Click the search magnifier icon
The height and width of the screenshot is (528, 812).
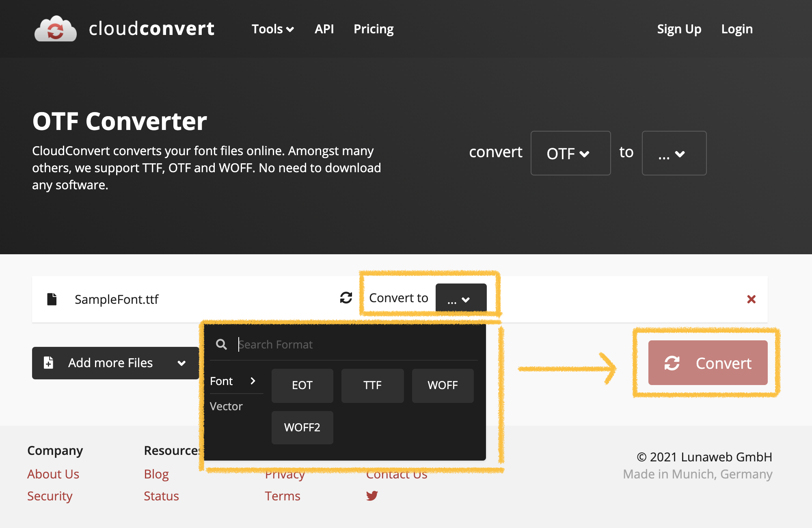[221, 344]
